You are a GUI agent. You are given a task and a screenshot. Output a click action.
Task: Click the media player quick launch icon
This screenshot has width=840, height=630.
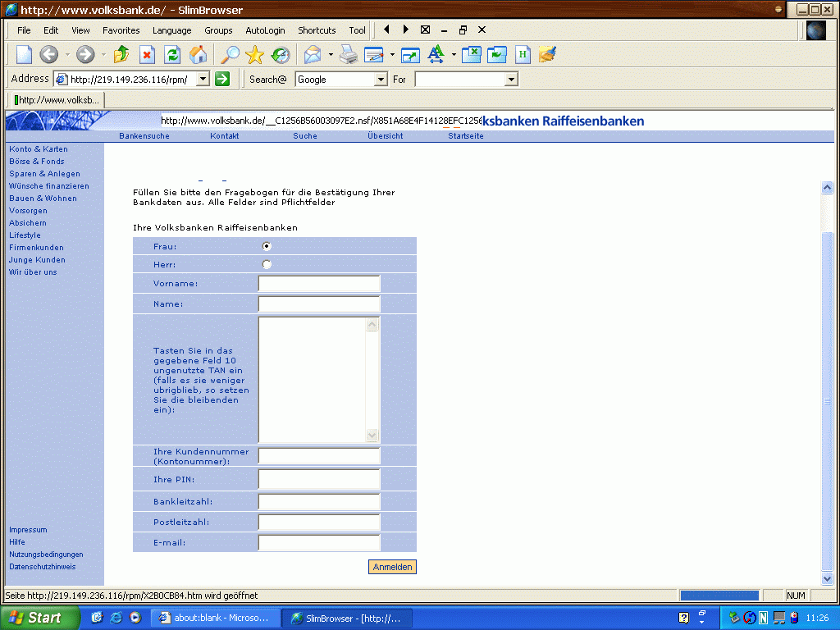[x=135, y=618]
